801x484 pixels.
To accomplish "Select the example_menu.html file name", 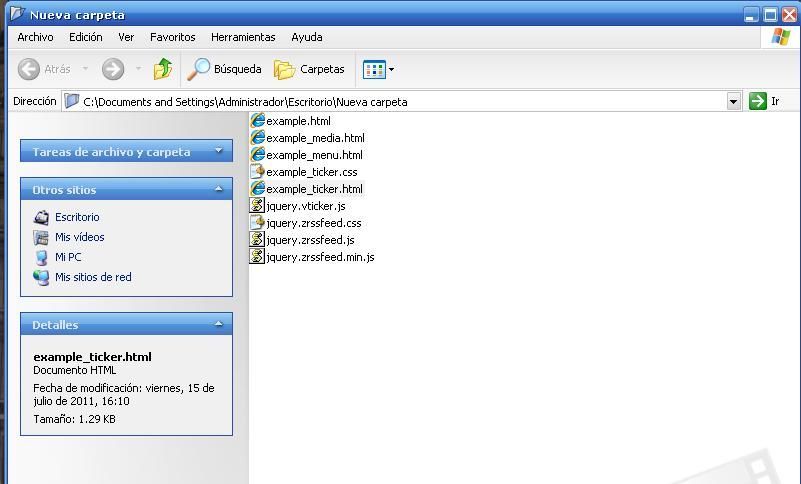I will [314, 155].
